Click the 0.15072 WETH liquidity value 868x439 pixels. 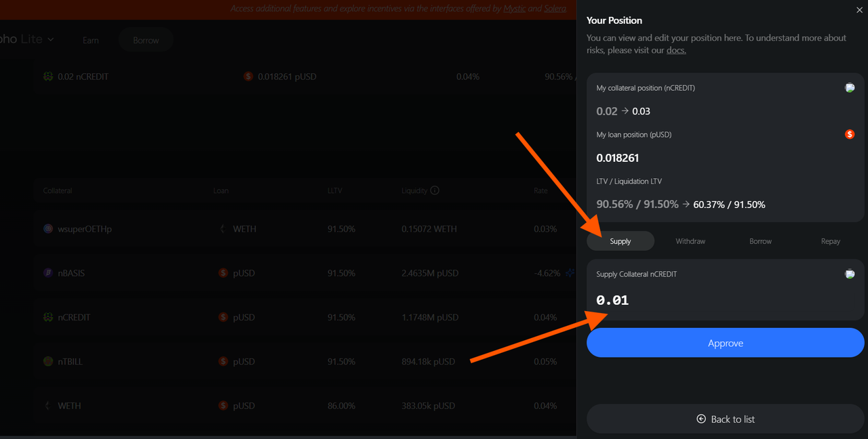click(x=429, y=229)
